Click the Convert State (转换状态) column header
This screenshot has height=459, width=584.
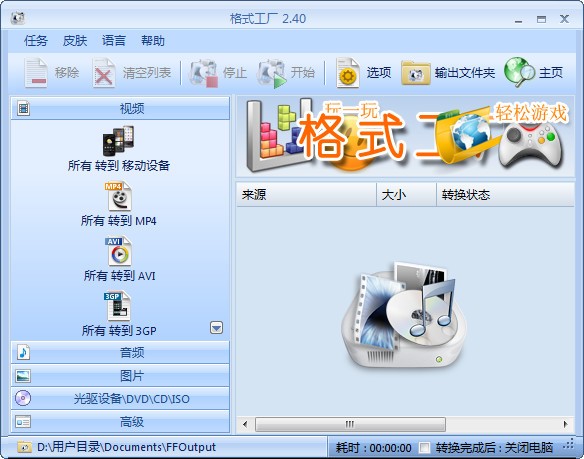click(x=505, y=194)
